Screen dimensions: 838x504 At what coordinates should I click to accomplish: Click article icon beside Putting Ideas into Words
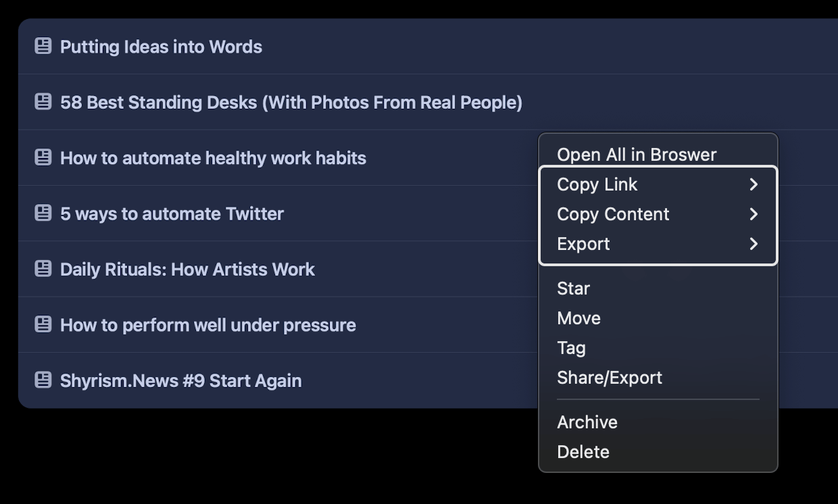click(43, 46)
